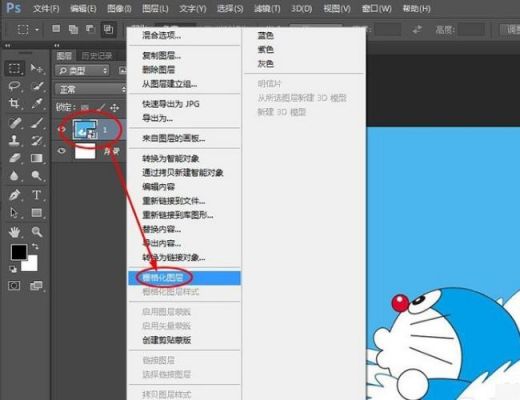This screenshot has width=520, height=400.
Task: Select the Crop tool
Action: click(14, 103)
